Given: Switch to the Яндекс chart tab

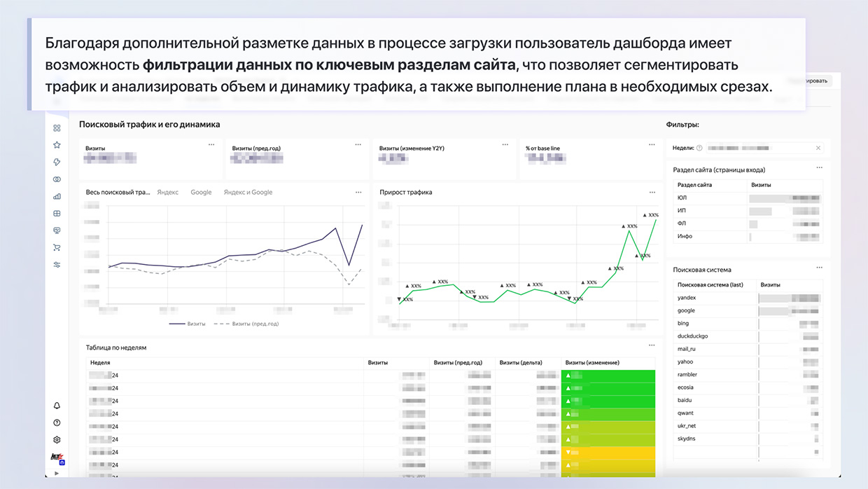Looking at the screenshot, I should coord(167,192).
